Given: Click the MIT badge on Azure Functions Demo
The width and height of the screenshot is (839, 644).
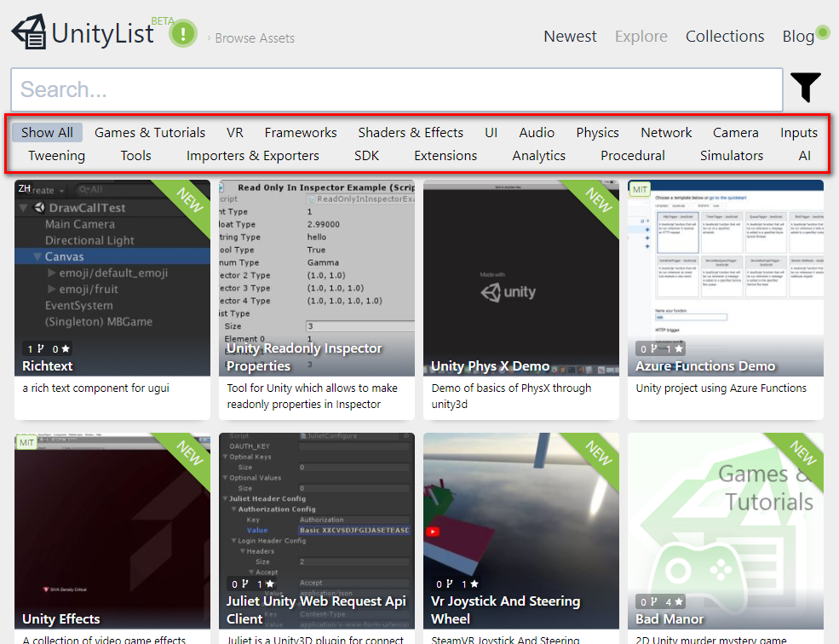Looking at the screenshot, I should pos(640,189).
